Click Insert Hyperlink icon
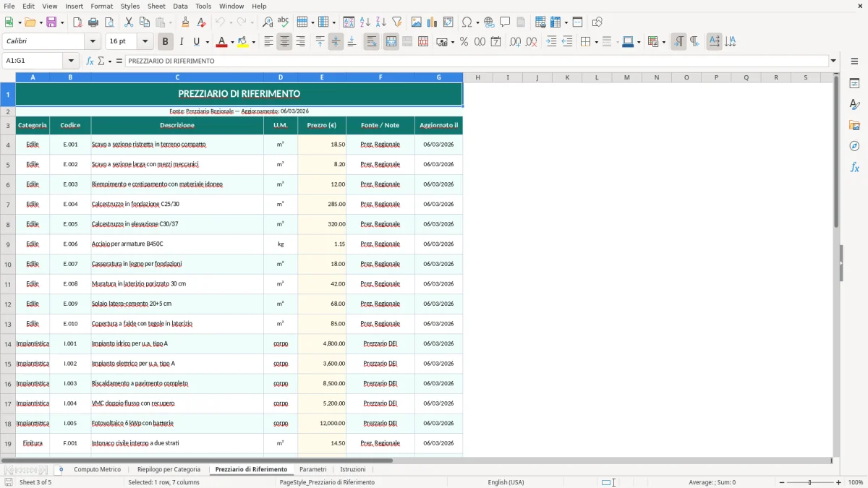This screenshot has width=868, height=488. [x=489, y=22]
